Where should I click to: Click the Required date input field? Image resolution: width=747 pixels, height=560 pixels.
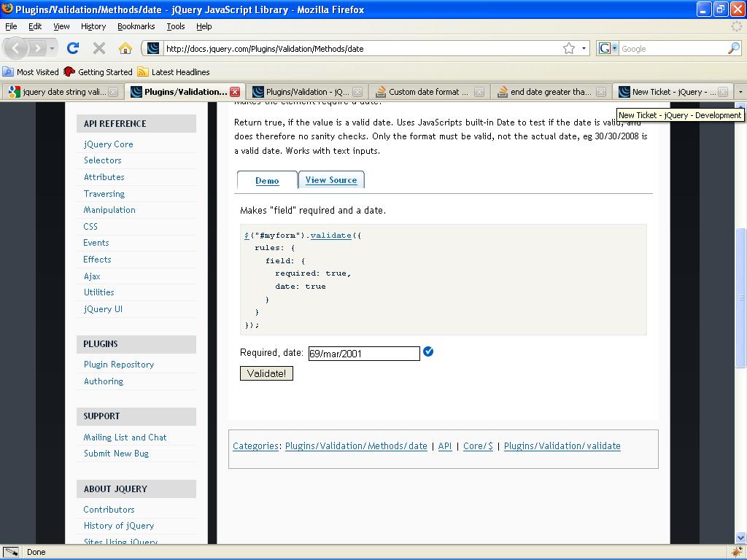click(x=364, y=354)
